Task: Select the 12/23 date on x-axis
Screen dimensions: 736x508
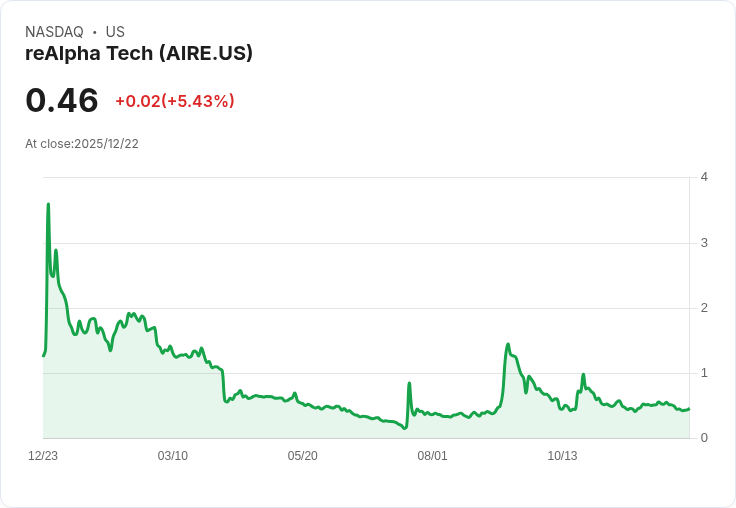Action: [43, 456]
